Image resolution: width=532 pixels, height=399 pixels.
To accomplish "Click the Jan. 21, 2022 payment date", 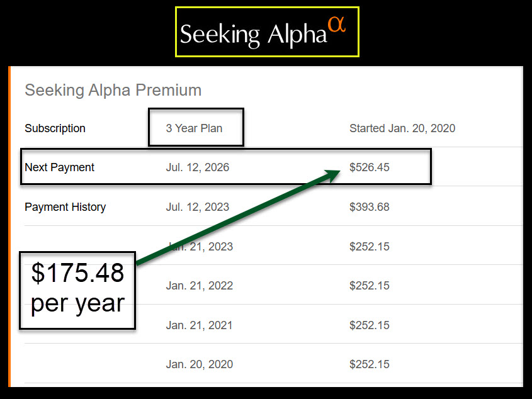I will (x=199, y=286).
